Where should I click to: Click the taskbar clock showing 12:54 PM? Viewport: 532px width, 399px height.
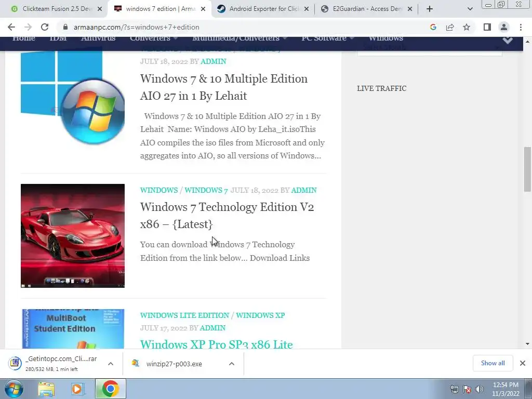tap(506, 389)
